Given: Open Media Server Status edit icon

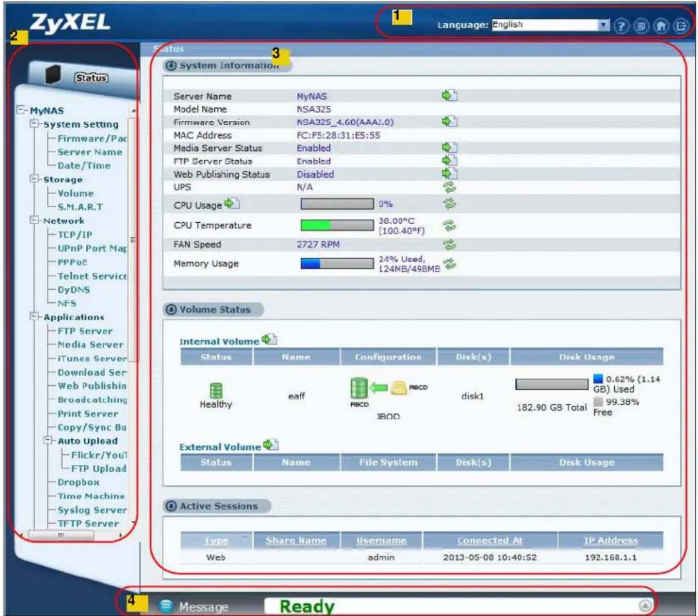Looking at the screenshot, I should [449, 147].
